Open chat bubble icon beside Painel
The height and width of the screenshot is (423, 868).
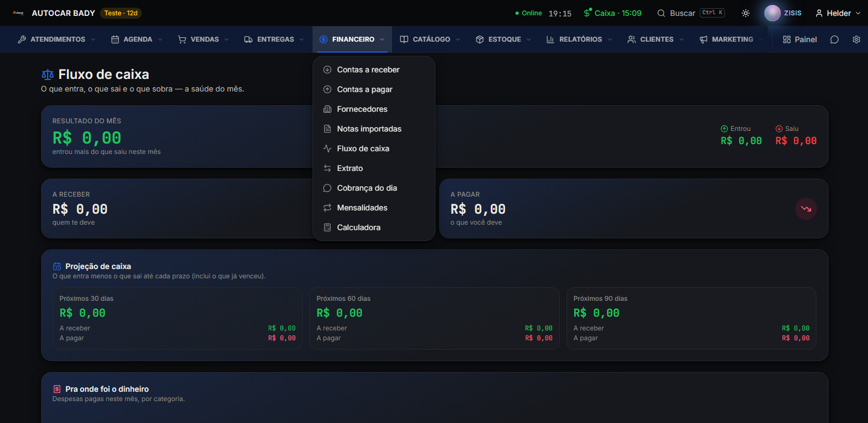pyautogui.click(x=835, y=39)
